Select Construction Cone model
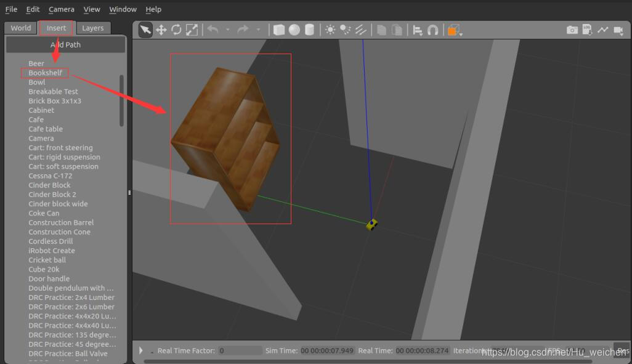 [59, 232]
